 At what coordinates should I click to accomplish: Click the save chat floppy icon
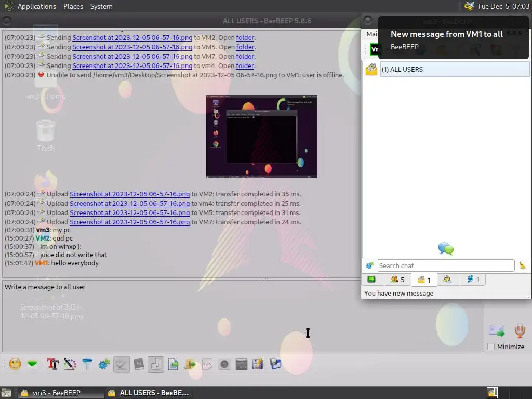tap(275, 364)
